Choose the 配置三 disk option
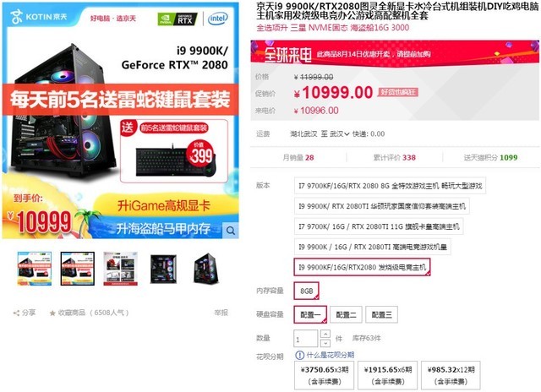The width and height of the screenshot is (541, 392). 381,314
